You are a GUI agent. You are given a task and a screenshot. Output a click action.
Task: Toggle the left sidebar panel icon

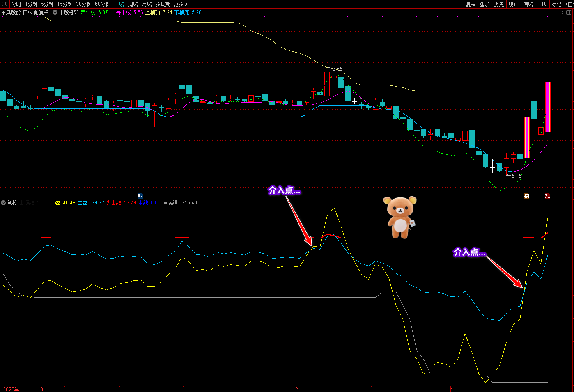pos(5,4)
